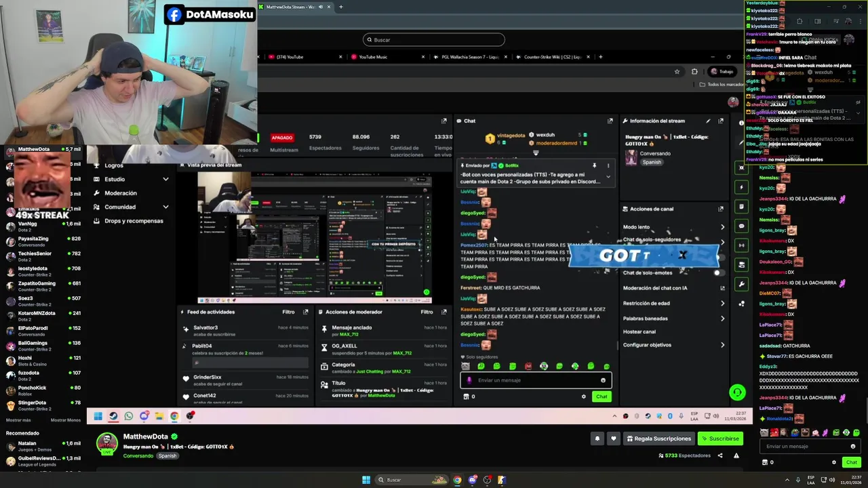Click the Regala Suscripciones button
This screenshot has height=488, width=868.
(x=659, y=439)
